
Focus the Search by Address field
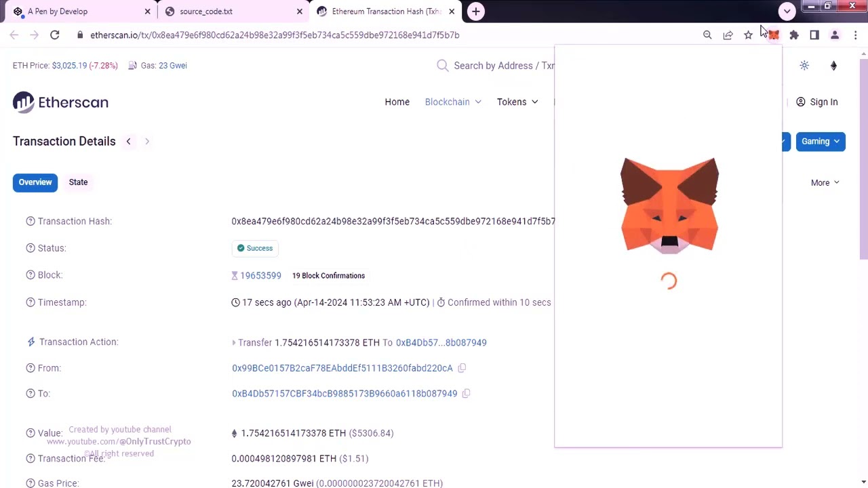[504, 66]
